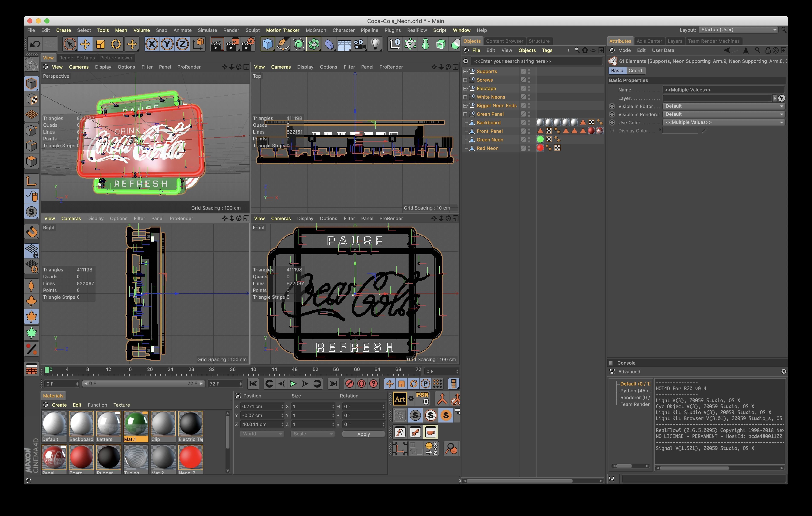This screenshot has width=812, height=516.
Task: Add a Light object
Action: click(375, 44)
